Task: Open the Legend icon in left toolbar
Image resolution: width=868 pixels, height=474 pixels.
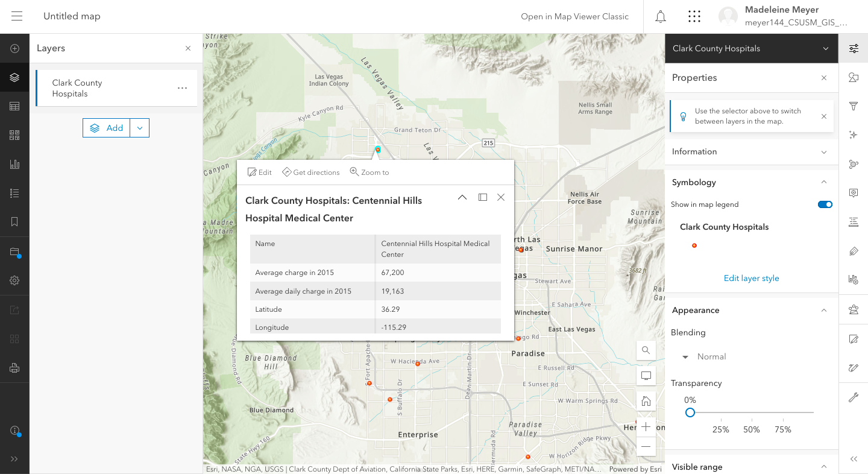Action: click(x=14, y=193)
